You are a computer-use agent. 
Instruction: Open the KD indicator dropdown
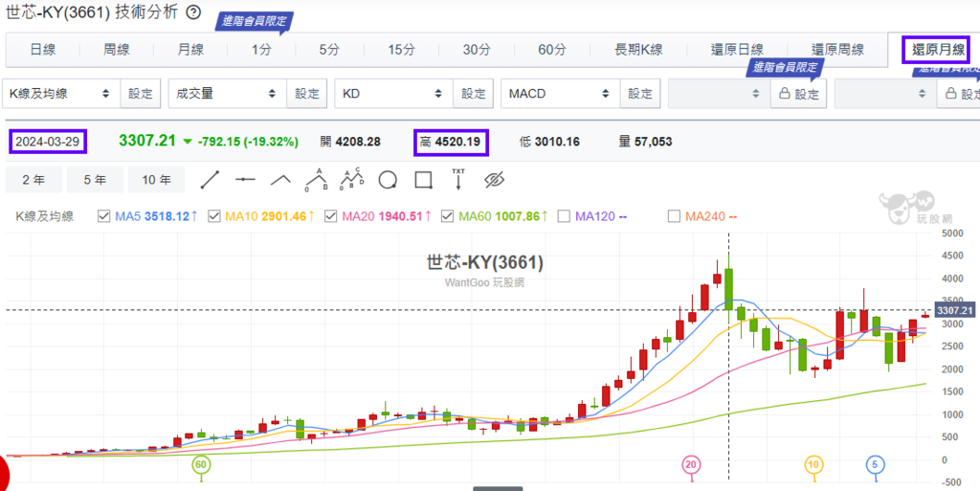coord(393,94)
